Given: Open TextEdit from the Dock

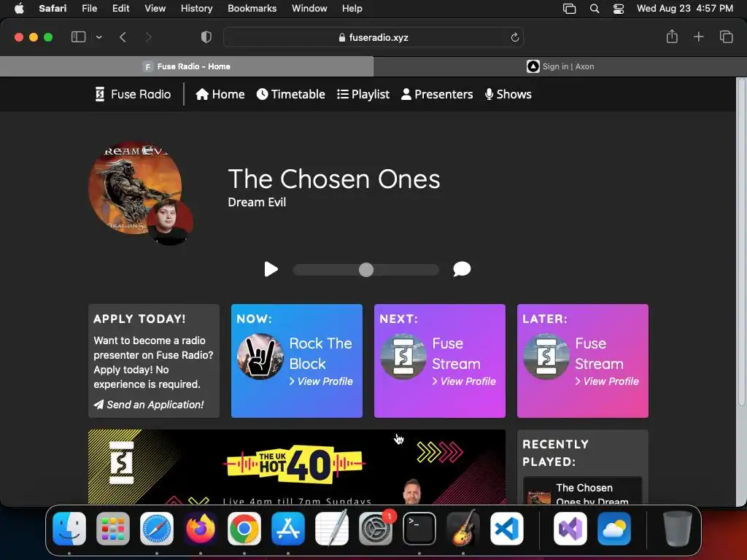Looking at the screenshot, I should coord(332,529).
